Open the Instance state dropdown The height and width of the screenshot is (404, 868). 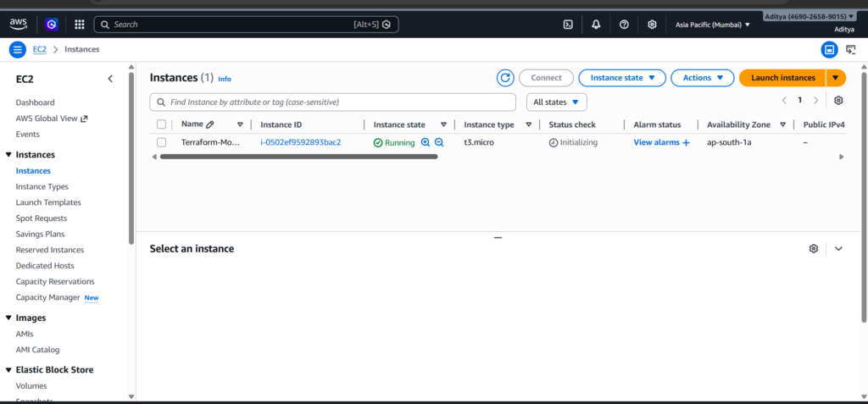(622, 78)
